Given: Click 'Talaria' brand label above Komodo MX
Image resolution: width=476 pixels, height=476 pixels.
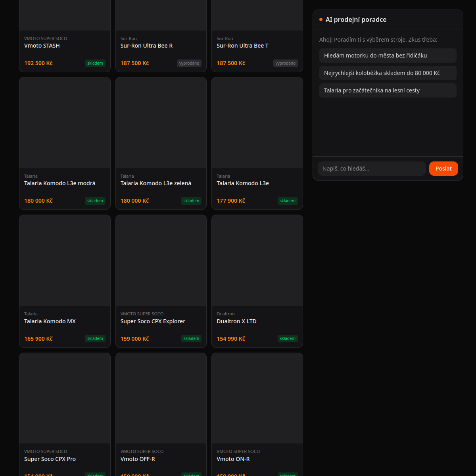Looking at the screenshot, I should tap(31, 314).
